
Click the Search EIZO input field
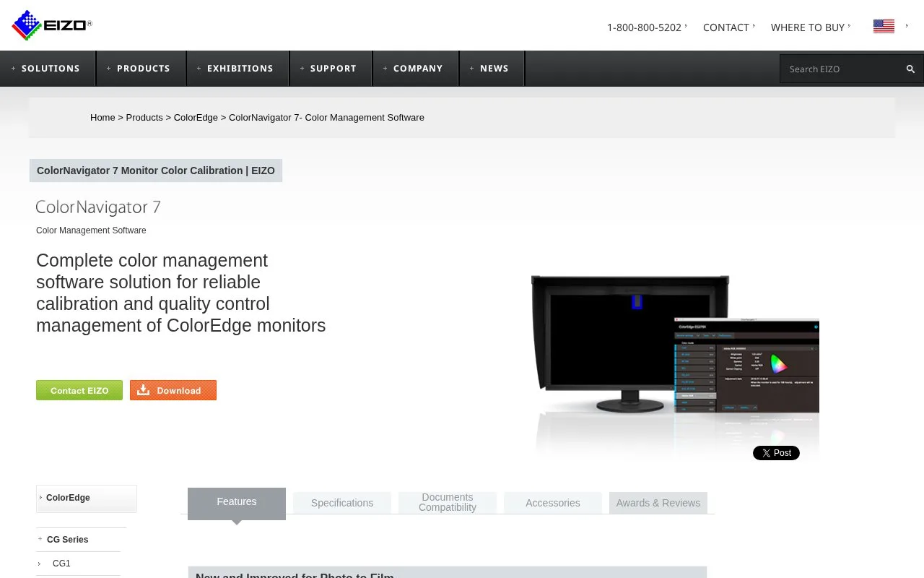pyautogui.click(x=842, y=69)
